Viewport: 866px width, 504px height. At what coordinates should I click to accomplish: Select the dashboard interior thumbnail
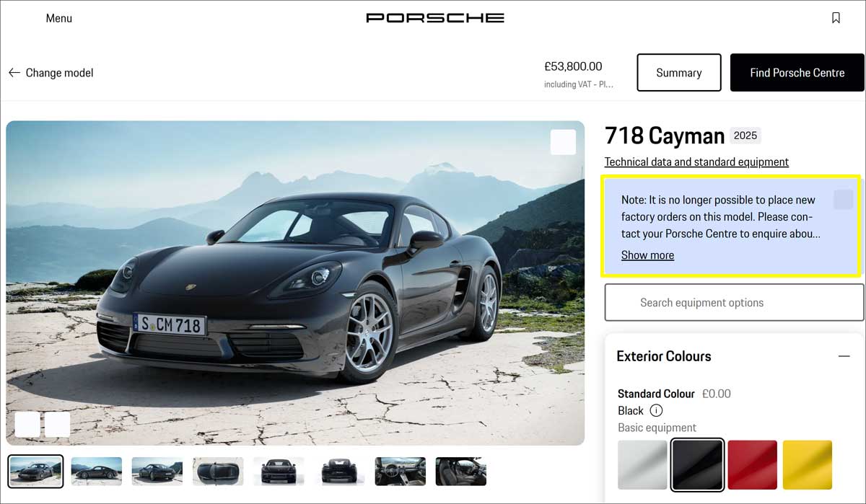[x=400, y=471]
